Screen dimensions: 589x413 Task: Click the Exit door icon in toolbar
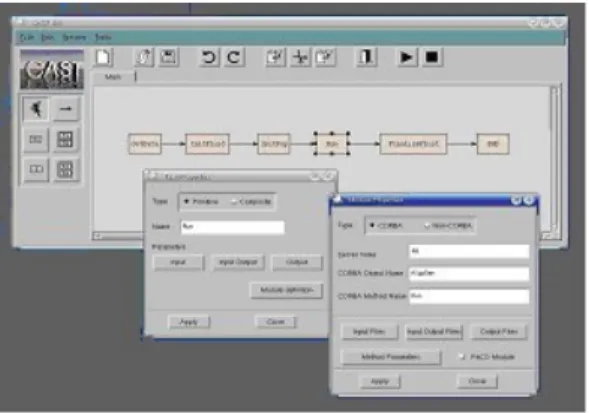(366, 57)
